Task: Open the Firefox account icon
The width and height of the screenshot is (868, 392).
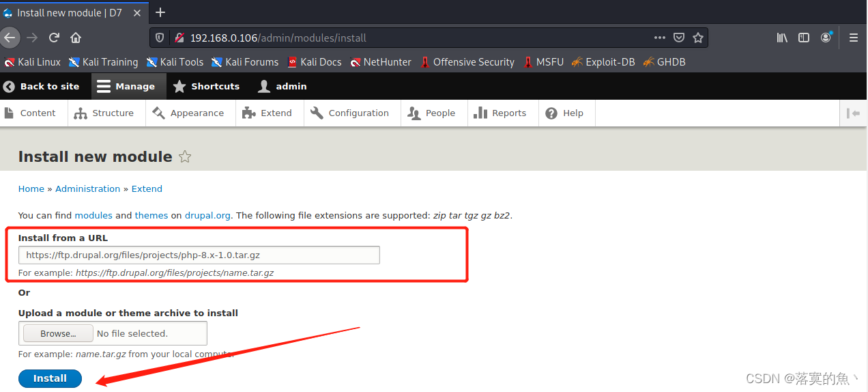Action: coord(826,38)
